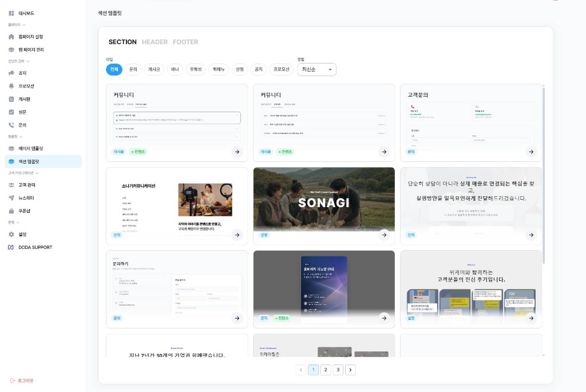Collapse the 고객 커뮤니케이션 sidebar group
Viewport: 586px width, 392px height.
pos(23,173)
